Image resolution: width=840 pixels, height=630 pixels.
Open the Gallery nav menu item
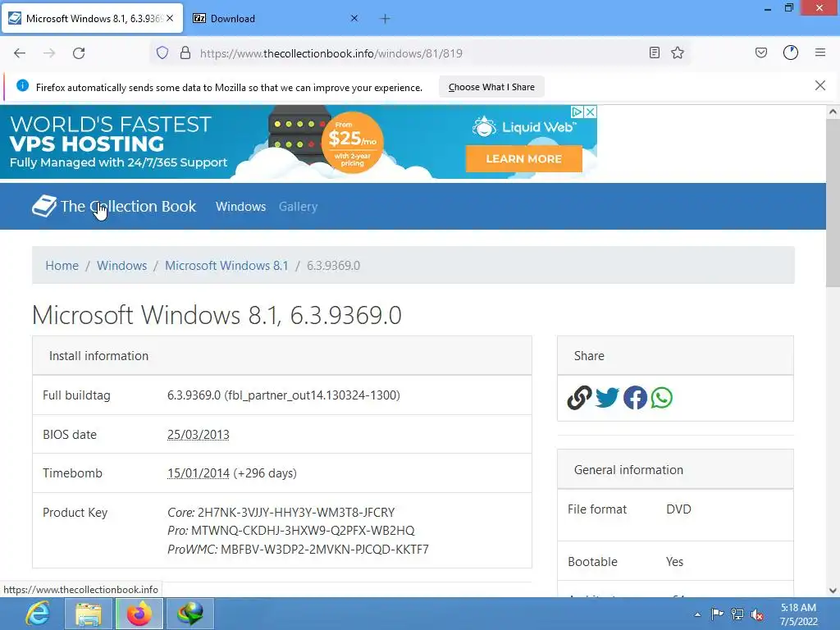point(298,206)
